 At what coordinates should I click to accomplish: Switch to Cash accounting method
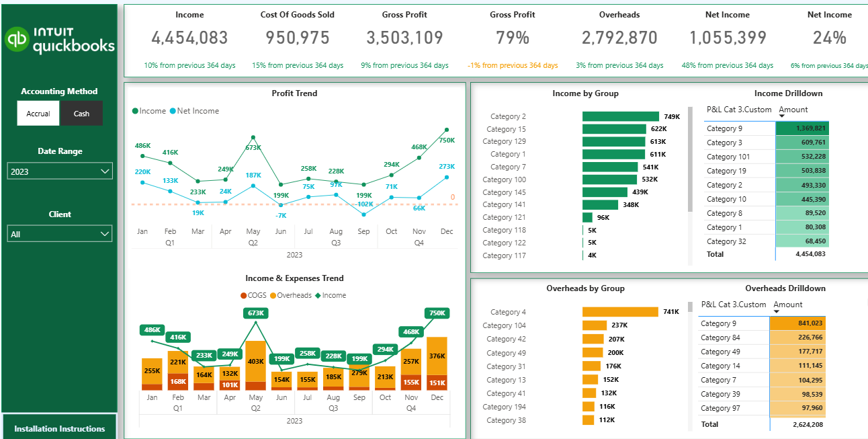81,113
